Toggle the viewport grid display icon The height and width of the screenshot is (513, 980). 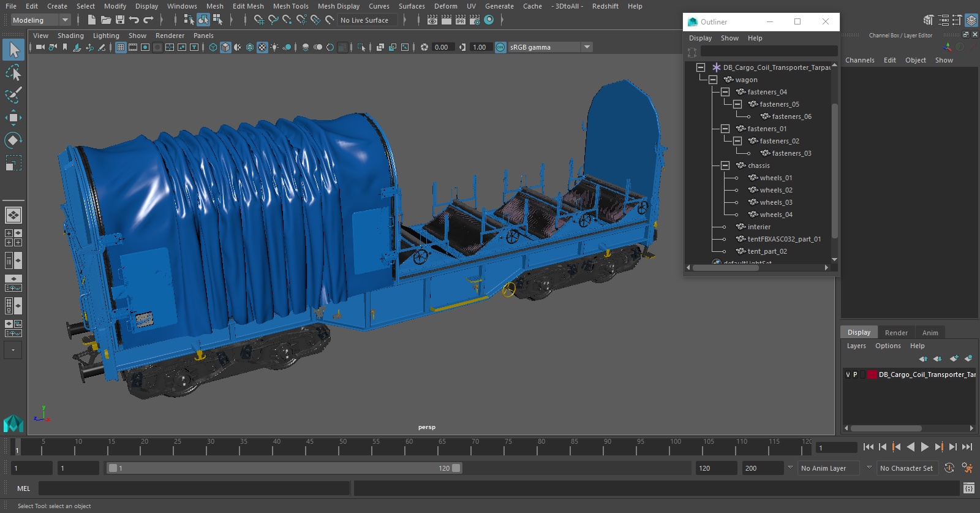(121, 47)
